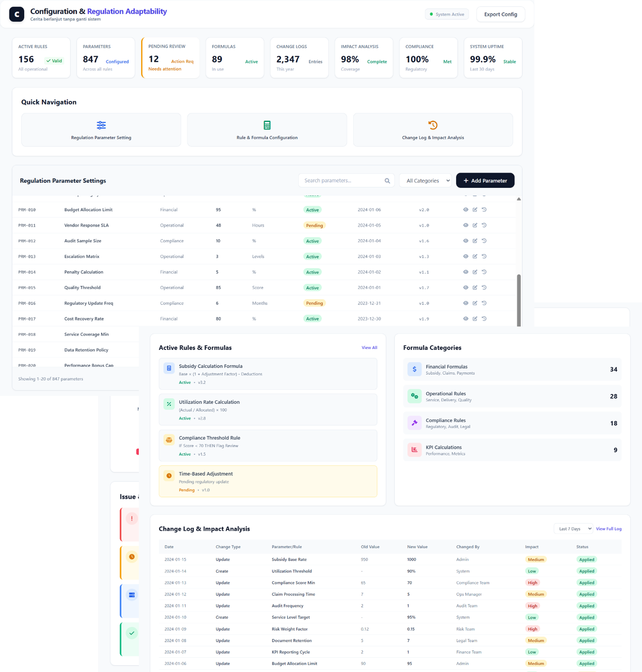Screen dimensions: 642x672
Task: Open the All Categories dropdown
Action: [425, 181]
